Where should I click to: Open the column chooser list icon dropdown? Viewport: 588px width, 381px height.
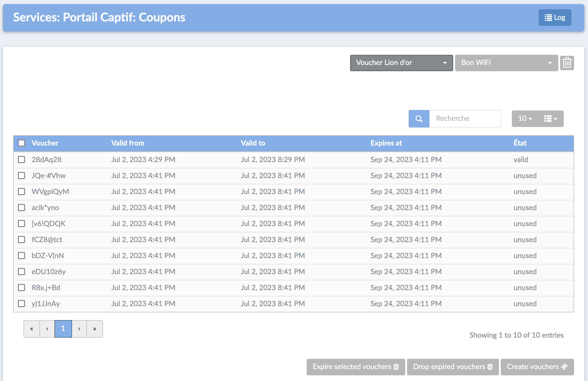point(550,118)
